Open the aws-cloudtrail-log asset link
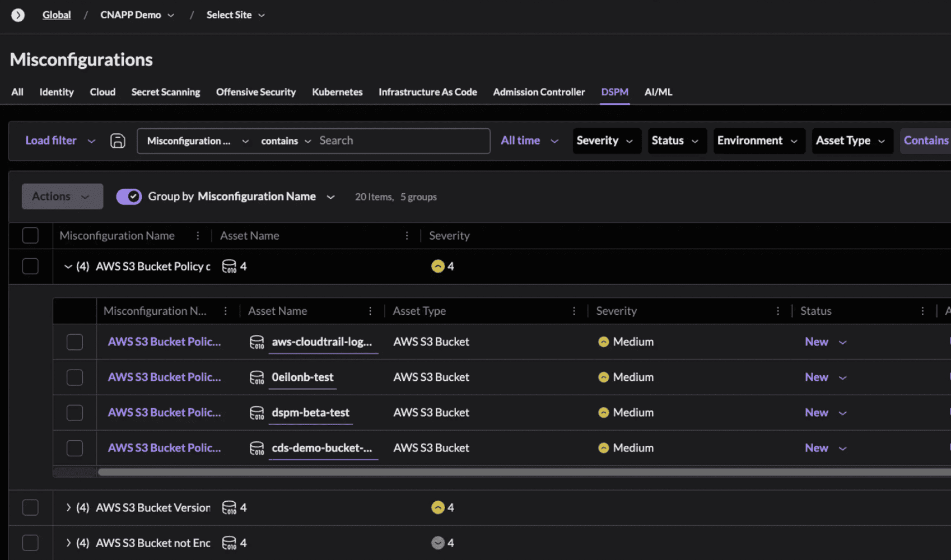Image resolution: width=951 pixels, height=560 pixels. click(322, 342)
